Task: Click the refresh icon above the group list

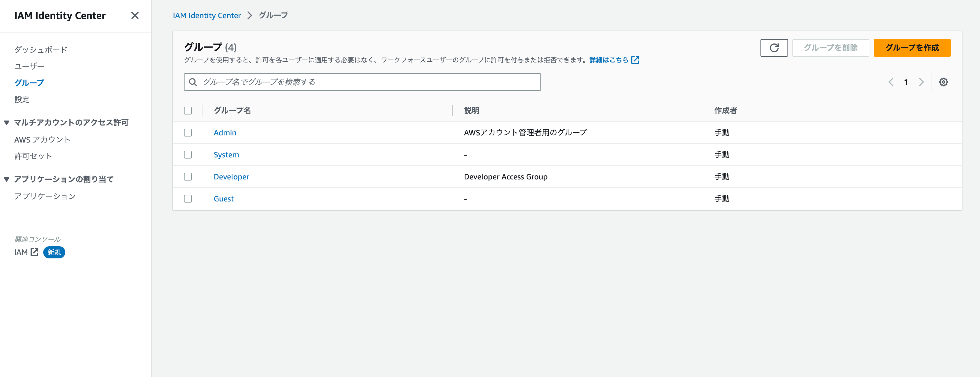Action: click(x=774, y=48)
